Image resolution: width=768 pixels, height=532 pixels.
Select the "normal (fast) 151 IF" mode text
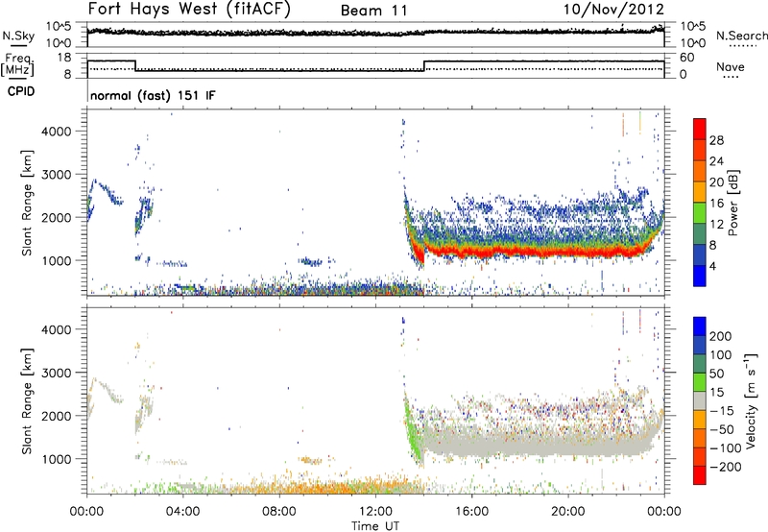153,95
